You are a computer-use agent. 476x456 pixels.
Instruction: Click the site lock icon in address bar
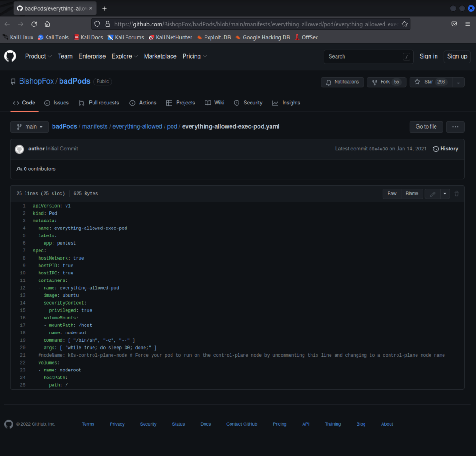pos(107,24)
